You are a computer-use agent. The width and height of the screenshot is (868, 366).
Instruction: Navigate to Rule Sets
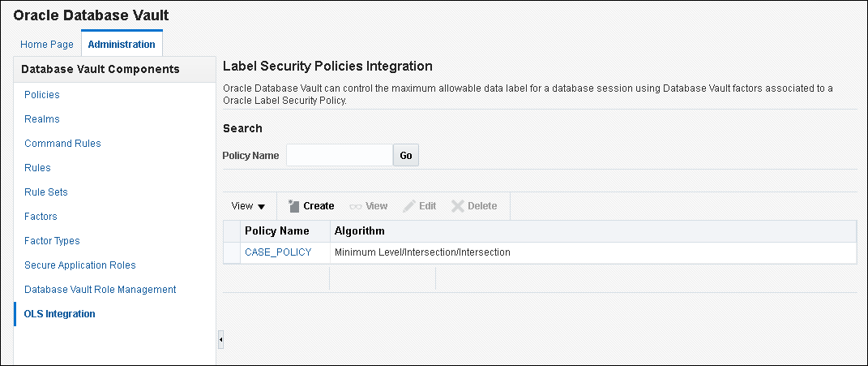pyautogui.click(x=46, y=192)
